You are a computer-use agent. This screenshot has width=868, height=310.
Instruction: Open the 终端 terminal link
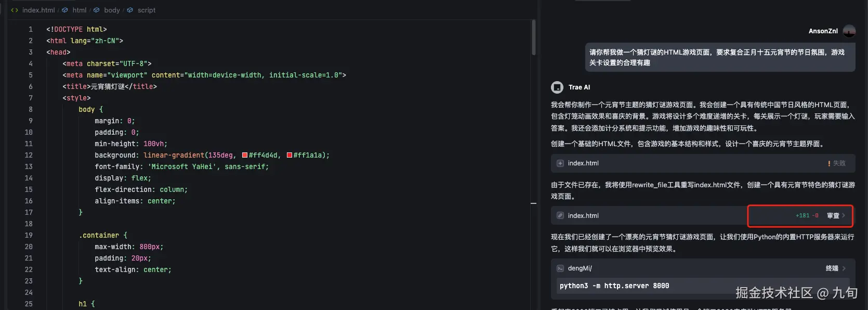(832, 268)
